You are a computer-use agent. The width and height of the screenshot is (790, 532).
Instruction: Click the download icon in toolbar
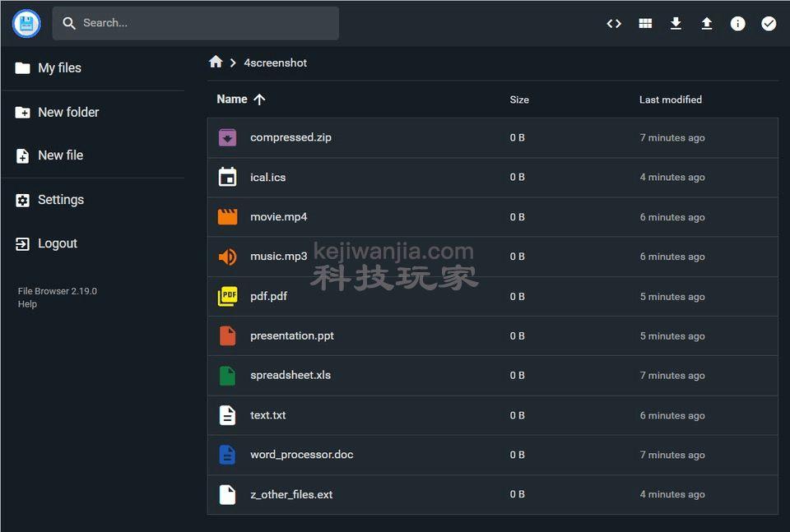tap(676, 23)
